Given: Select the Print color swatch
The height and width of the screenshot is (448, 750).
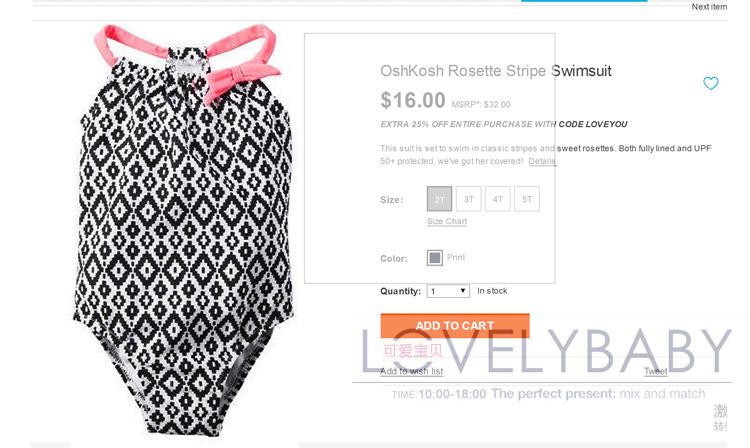Looking at the screenshot, I should (x=434, y=258).
